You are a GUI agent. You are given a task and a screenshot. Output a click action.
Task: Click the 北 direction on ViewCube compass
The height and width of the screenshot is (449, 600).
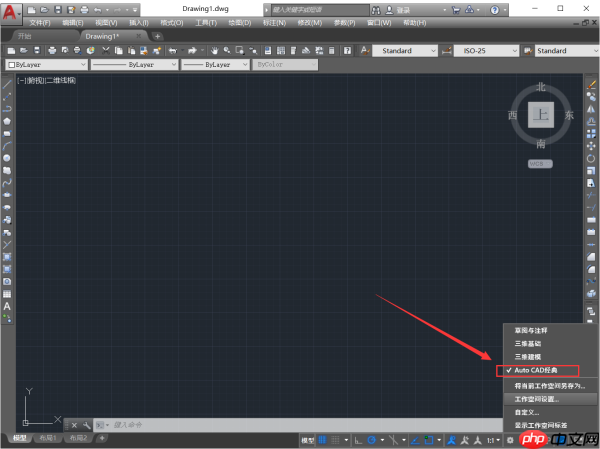(540, 87)
